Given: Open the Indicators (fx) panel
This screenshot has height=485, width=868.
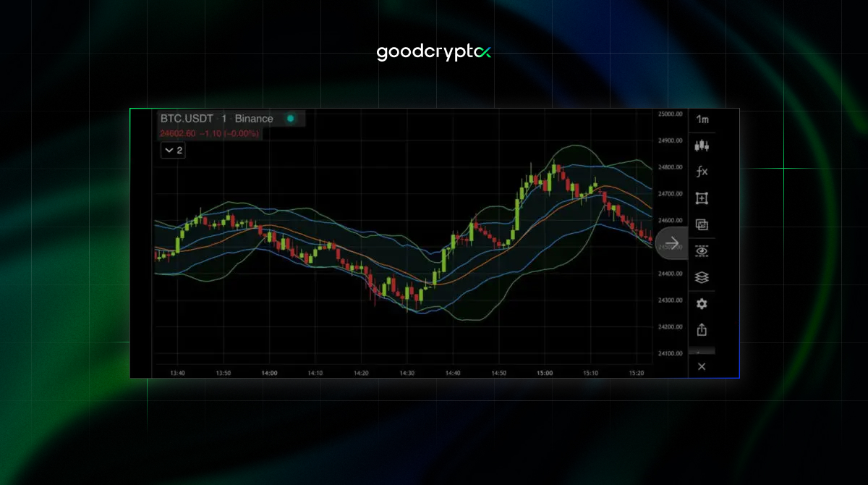Looking at the screenshot, I should point(701,172).
